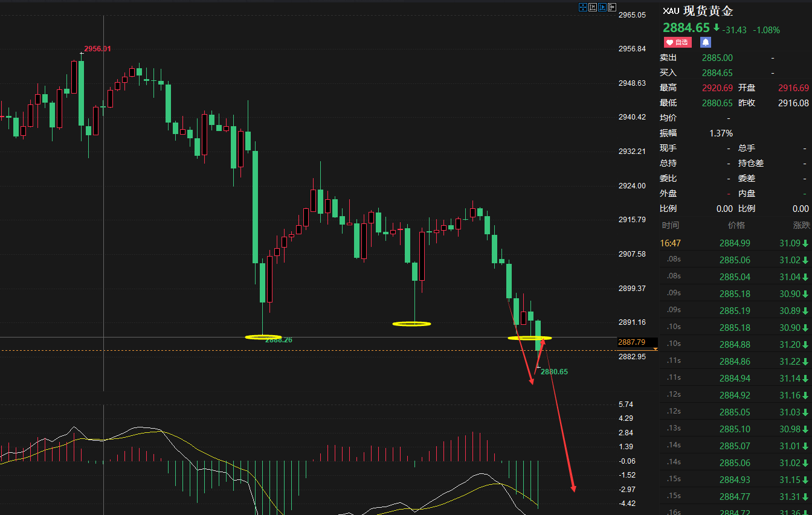Viewport: 812px width, 515px height.
Task: Click the 最低 value 2880.65
Action: [717, 103]
